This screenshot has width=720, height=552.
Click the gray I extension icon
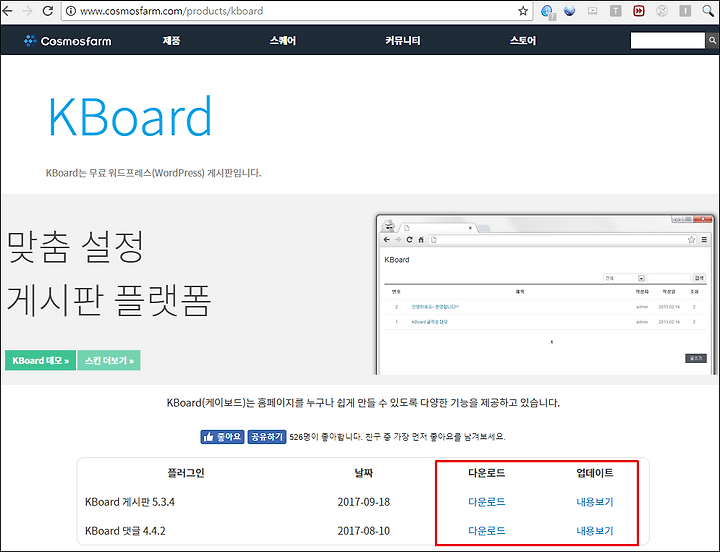point(685,11)
